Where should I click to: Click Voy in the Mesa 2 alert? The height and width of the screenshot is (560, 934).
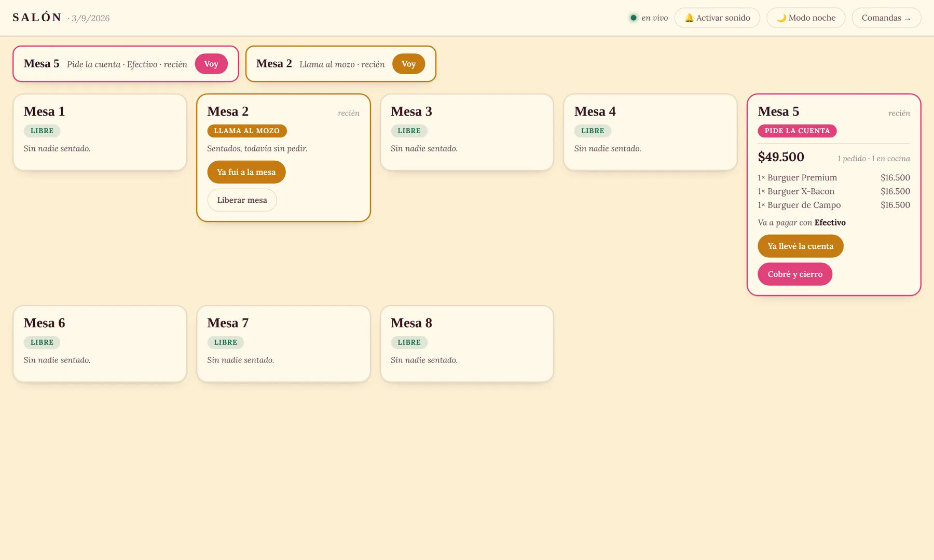(x=408, y=64)
